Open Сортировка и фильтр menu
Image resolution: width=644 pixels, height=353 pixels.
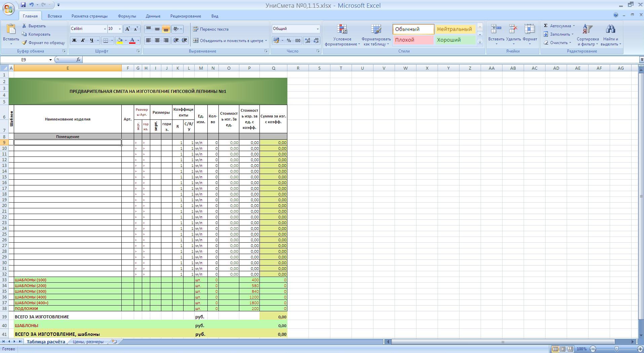coord(588,35)
